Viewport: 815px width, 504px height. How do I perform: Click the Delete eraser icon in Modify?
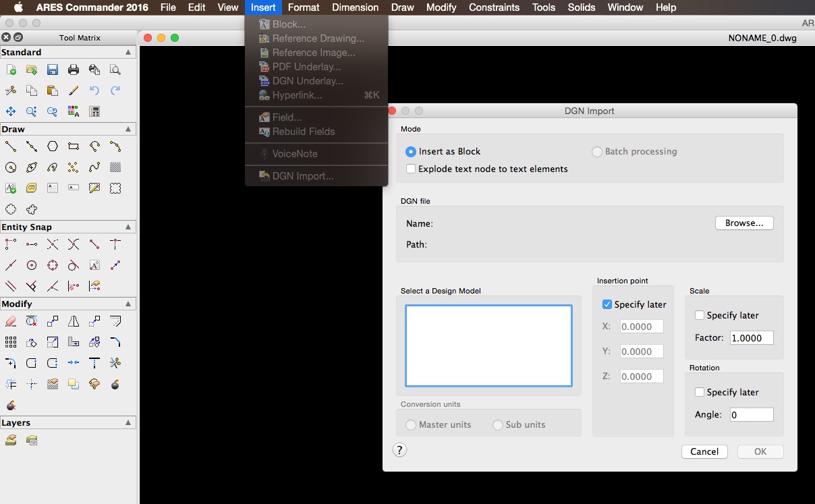coord(11,321)
